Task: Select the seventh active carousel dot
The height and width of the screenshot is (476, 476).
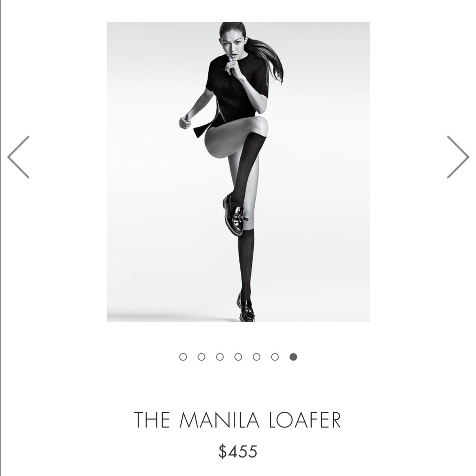Action: tap(293, 357)
